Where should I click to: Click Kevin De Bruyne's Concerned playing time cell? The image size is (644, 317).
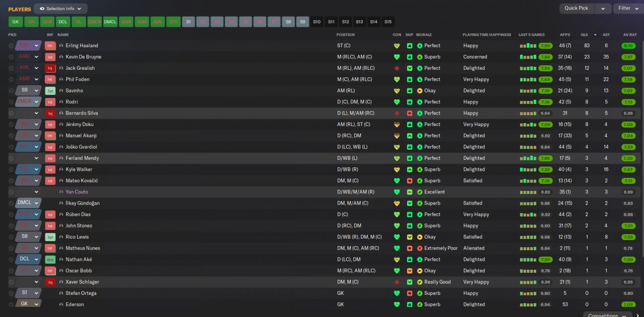click(475, 57)
